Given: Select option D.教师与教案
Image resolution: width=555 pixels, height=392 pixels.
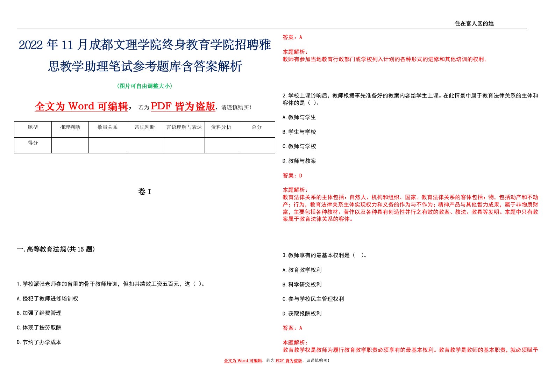Looking at the screenshot, I should click(x=299, y=161).
